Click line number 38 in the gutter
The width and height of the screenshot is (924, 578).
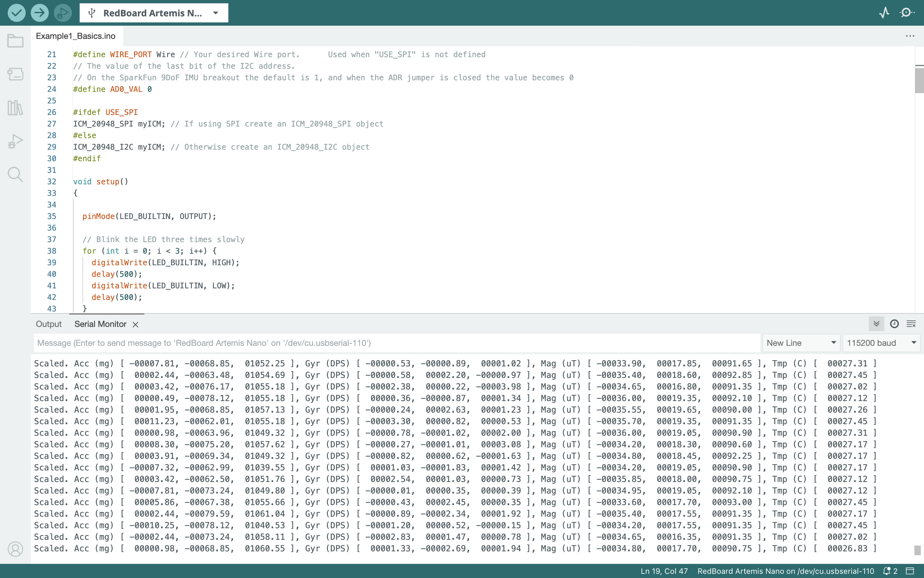click(52, 251)
